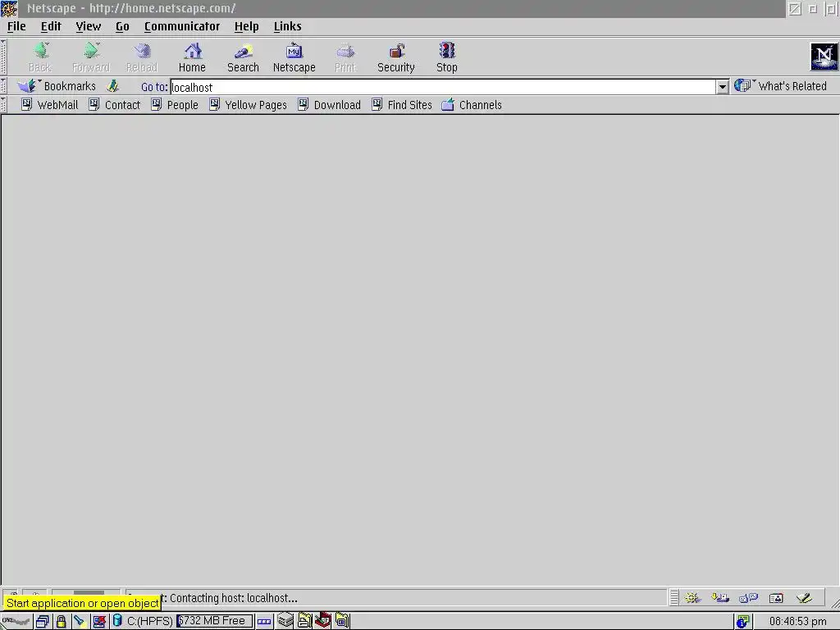The height and width of the screenshot is (630, 840).
Task: Open the Go menu
Action: [122, 26]
